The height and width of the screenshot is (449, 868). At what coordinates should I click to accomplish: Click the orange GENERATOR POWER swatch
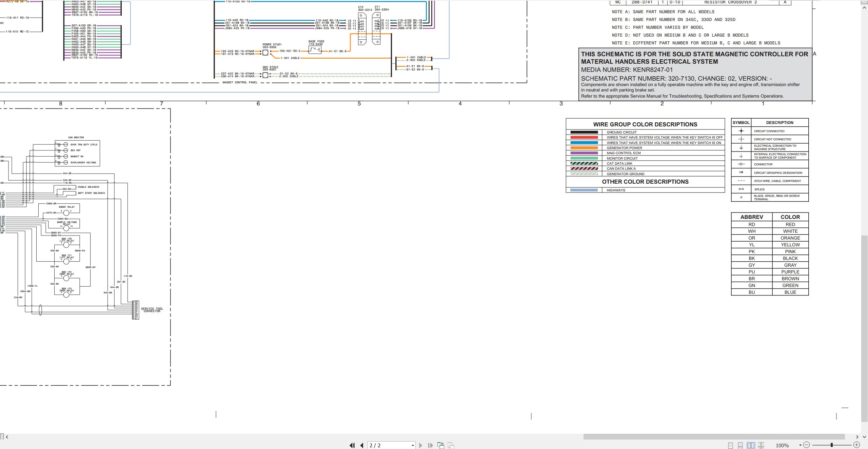click(584, 148)
